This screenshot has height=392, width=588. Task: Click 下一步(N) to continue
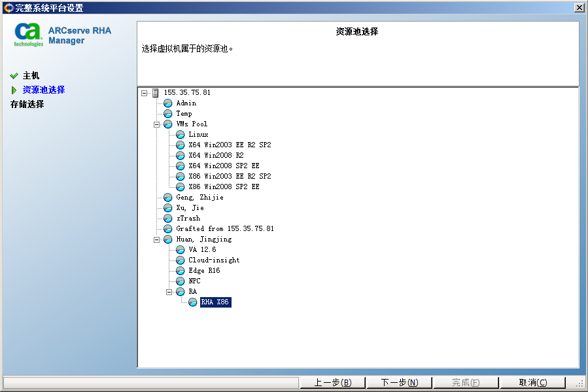400,383
